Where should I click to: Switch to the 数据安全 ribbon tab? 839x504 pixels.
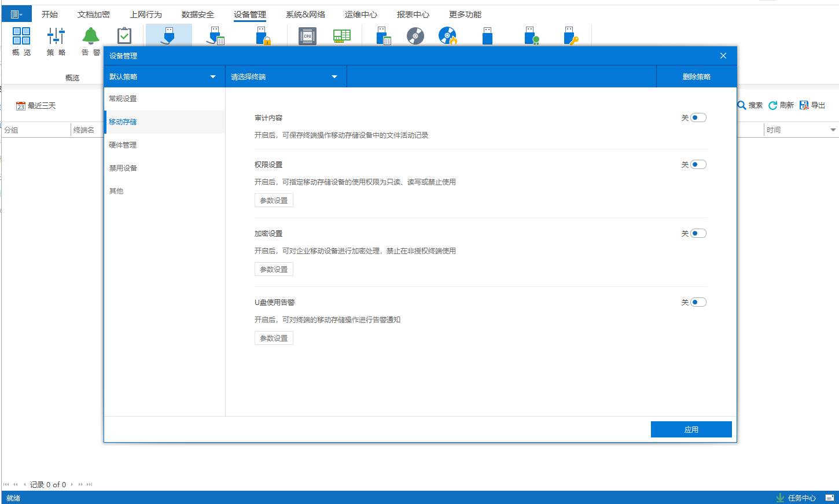[198, 14]
